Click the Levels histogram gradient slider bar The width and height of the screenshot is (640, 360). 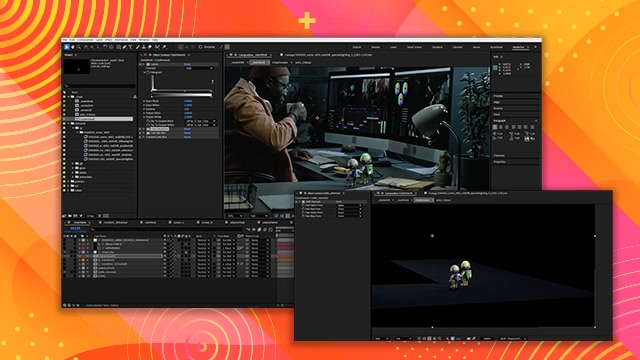tap(182, 95)
